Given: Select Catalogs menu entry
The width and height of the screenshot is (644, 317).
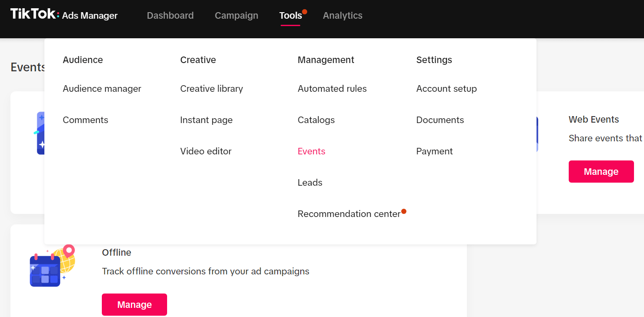Looking at the screenshot, I should 316,120.
